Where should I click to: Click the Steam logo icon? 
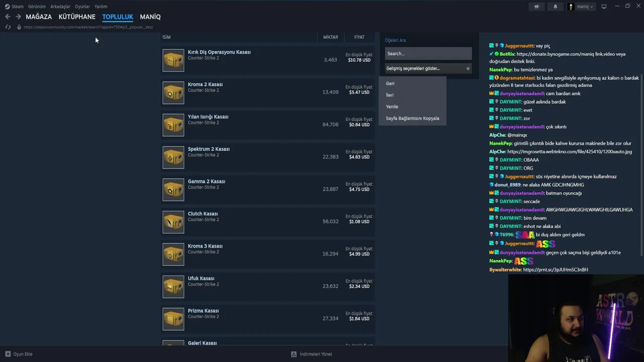[x=7, y=7]
